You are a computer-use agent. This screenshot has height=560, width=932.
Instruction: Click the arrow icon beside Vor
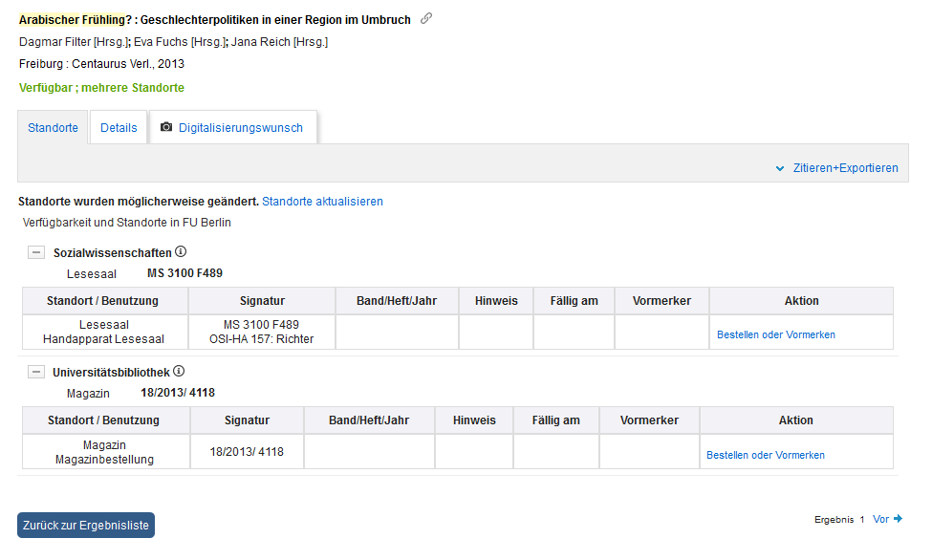[898, 519]
